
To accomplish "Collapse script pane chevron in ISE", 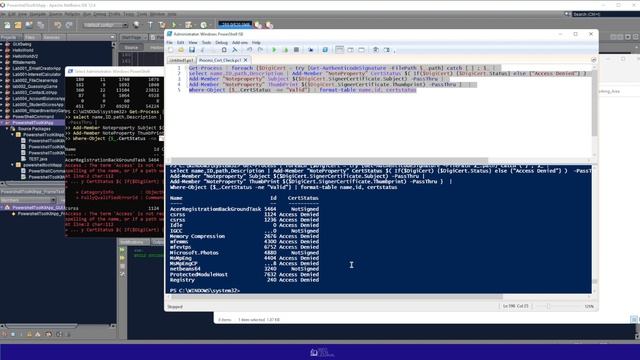I will (593, 60).
